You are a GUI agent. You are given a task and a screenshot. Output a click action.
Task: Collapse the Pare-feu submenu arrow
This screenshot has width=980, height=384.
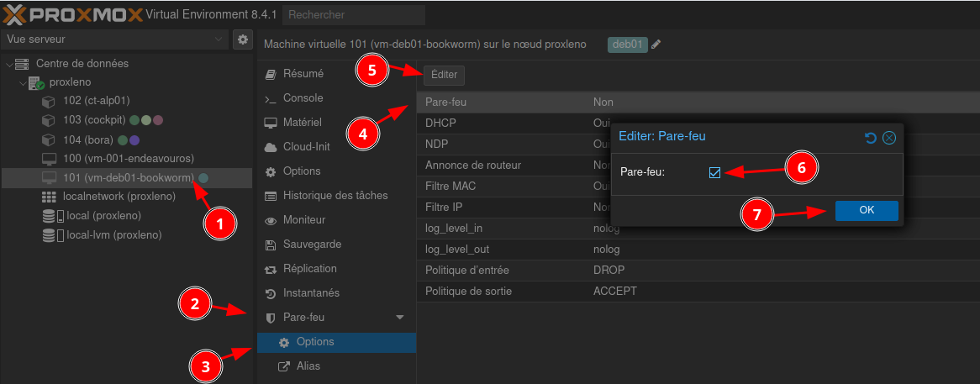pyautogui.click(x=400, y=318)
